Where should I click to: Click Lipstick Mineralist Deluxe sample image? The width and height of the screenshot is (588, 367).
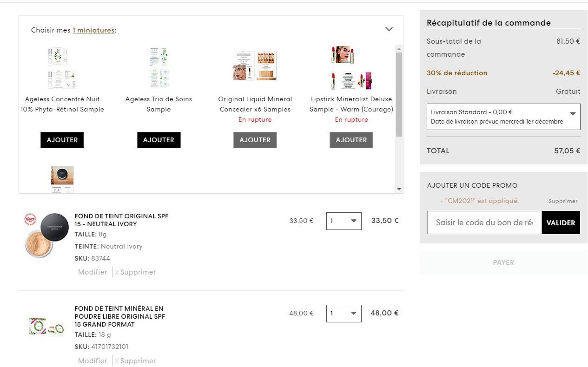[x=351, y=68]
